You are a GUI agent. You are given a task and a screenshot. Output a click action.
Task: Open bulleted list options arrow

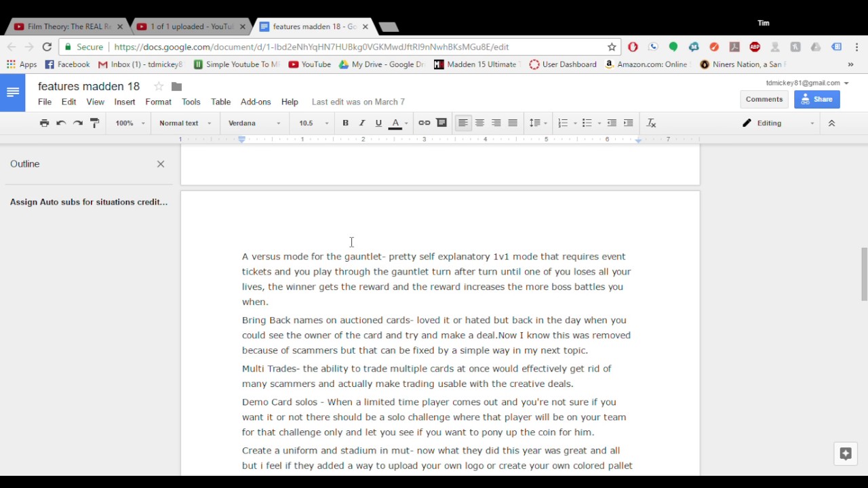point(599,123)
